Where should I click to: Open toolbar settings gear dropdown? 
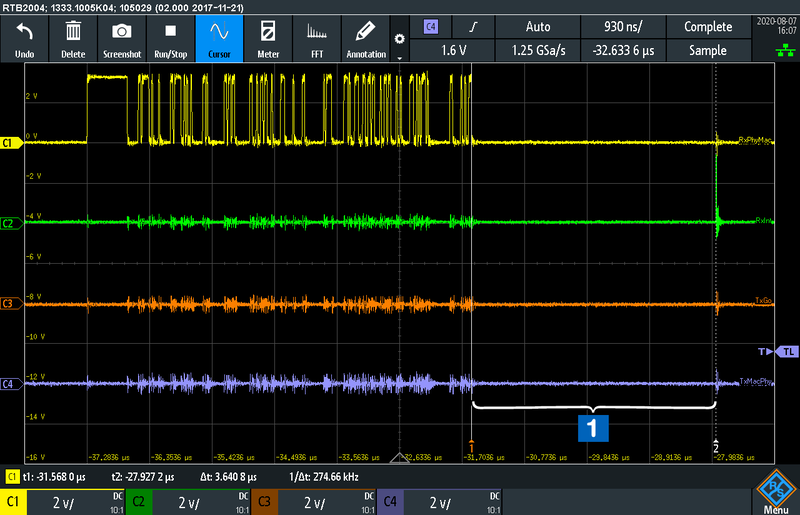tap(400, 40)
